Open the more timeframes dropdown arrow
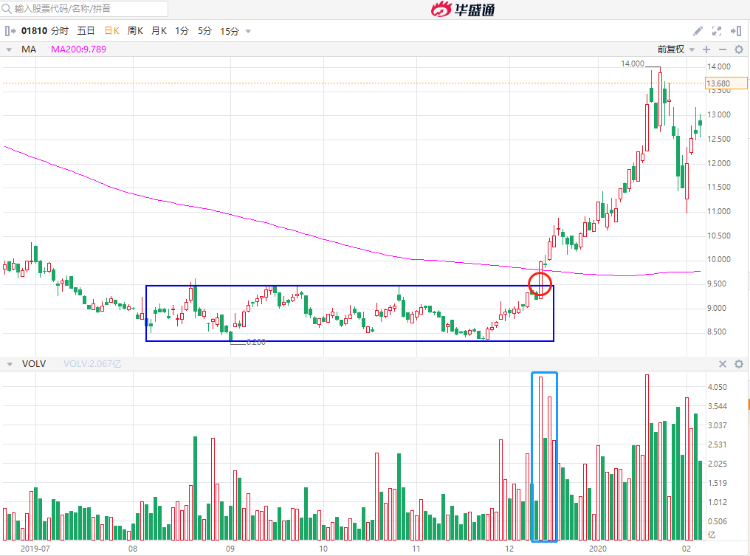The width and height of the screenshot is (750, 556). [248, 32]
